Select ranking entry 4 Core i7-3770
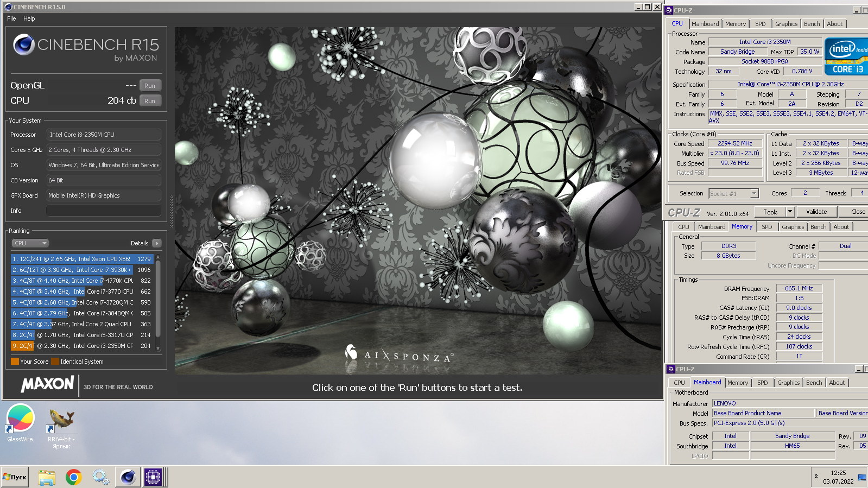 click(x=82, y=291)
